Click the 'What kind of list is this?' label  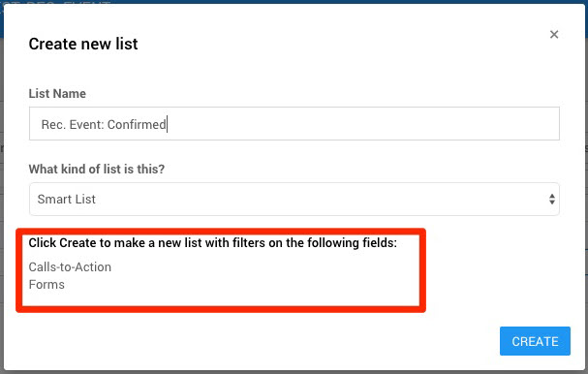tap(96, 170)
